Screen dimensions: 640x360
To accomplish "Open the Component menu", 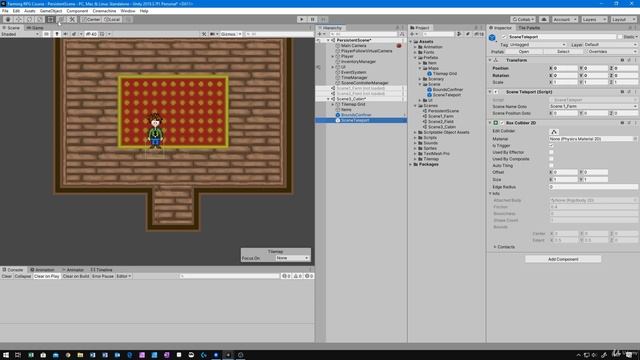I will pos(77,11).
